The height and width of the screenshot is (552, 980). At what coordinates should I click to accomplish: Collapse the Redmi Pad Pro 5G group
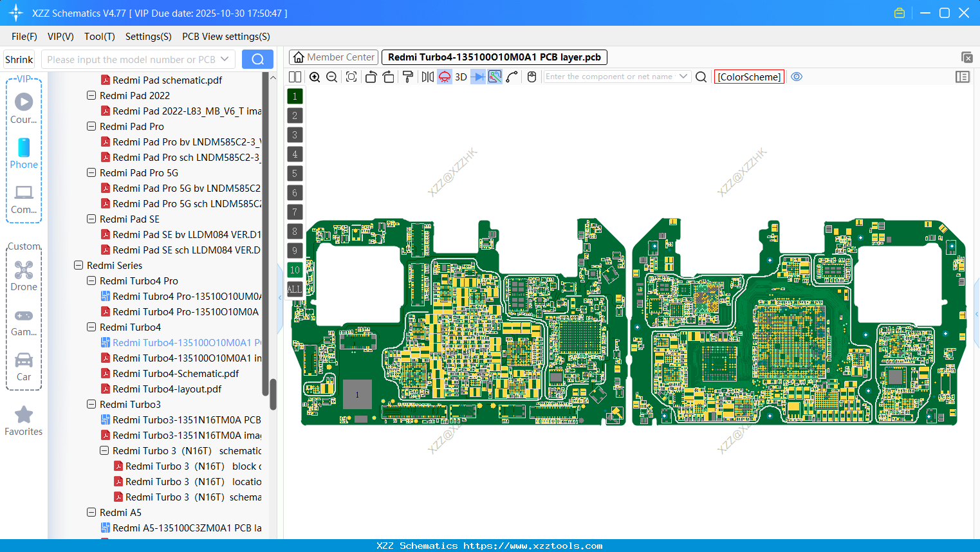click(91, 172)
